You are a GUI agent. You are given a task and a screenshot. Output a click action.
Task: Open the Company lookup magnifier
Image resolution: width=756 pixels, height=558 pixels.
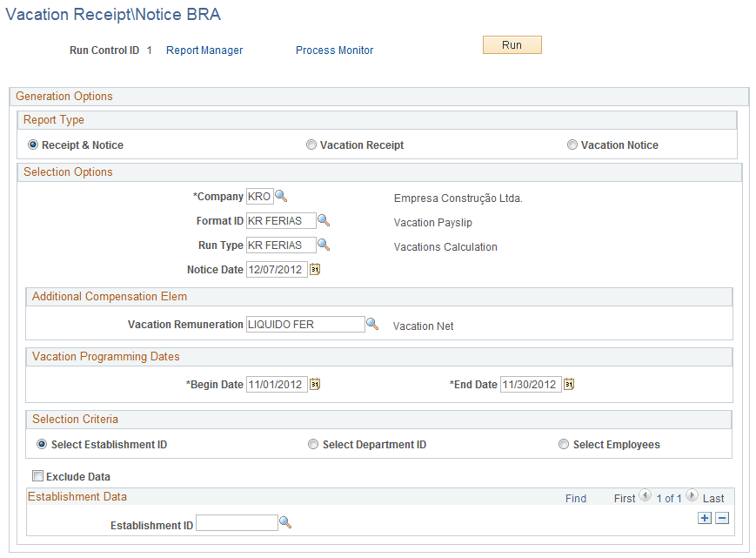(281, 197)
